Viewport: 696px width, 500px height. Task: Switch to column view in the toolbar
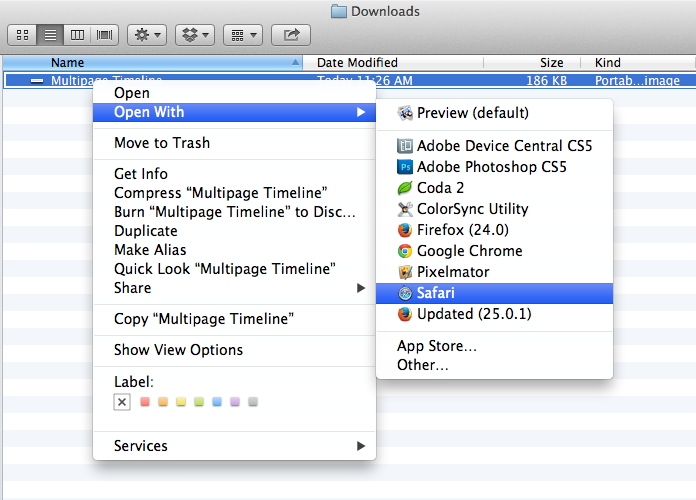tap(77, 35)
